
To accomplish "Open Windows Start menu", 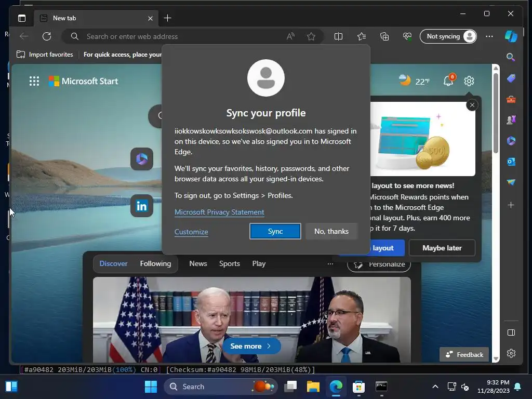I will tap(151, 387).
